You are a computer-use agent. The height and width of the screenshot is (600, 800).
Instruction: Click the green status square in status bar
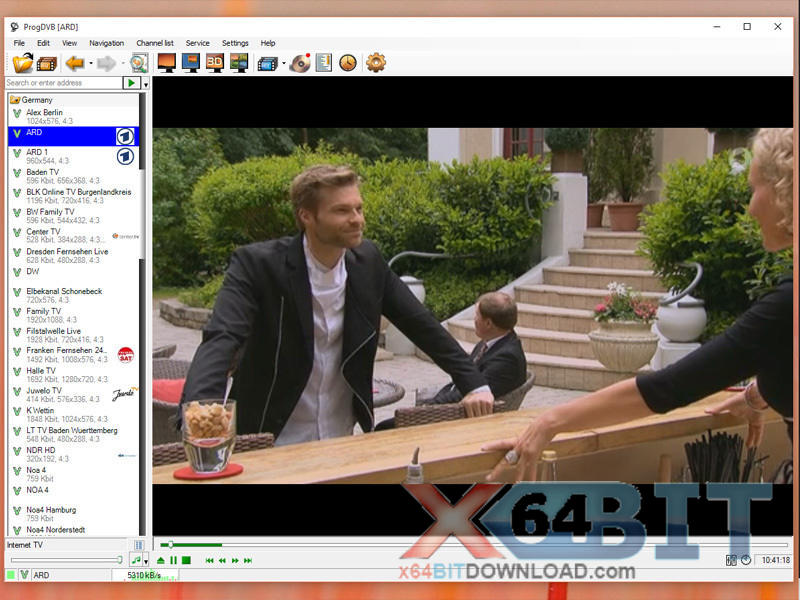click(11, 575)
